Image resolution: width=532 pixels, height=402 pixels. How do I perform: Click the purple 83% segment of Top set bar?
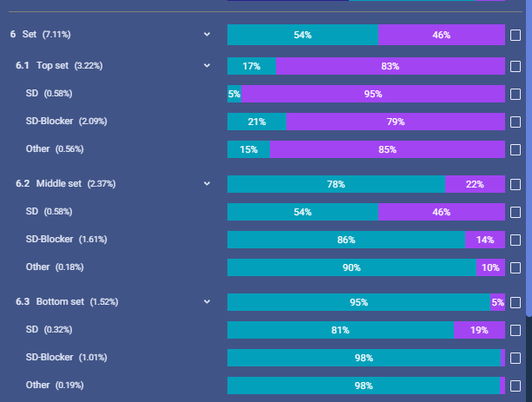[x=391, y=66]
